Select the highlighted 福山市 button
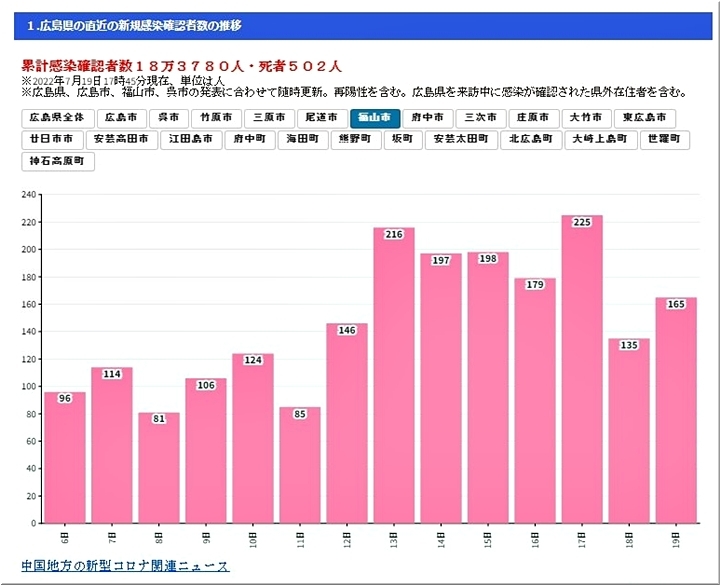This screenshot has height=585, width=720. point(375,118)
